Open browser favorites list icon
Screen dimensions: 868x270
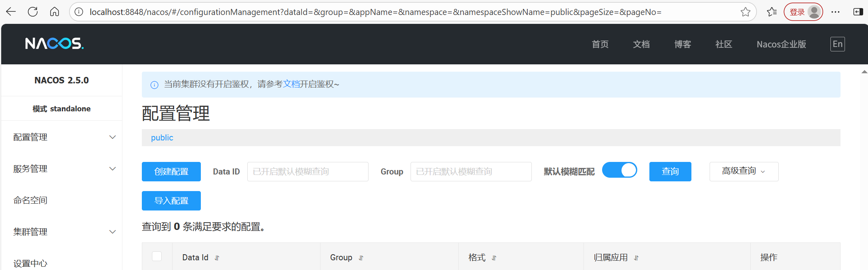(x=772, y=12)
